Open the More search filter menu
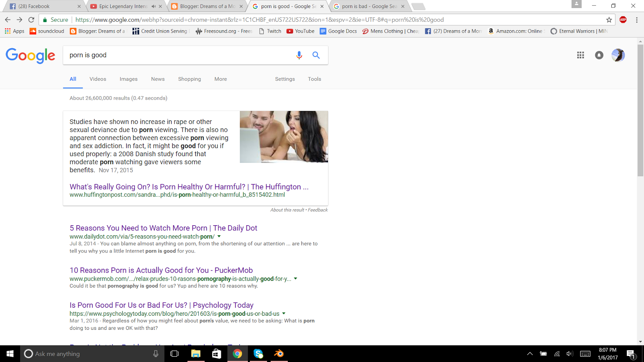Screen dimensions: 644x362 [221, 79]
